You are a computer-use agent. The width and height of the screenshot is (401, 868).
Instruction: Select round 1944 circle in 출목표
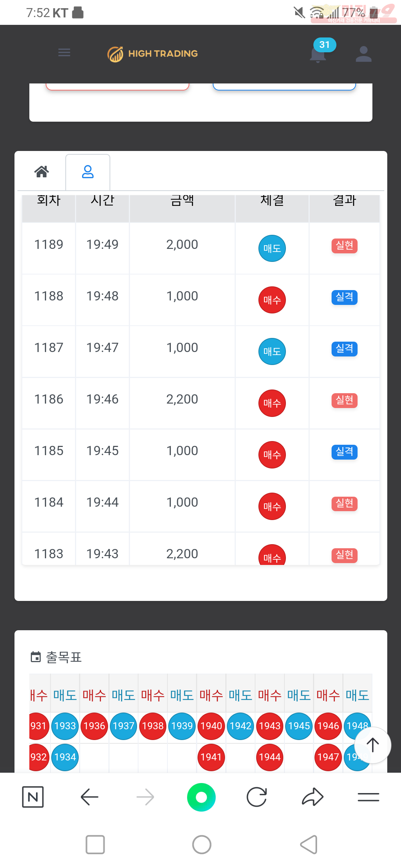(x=270, y=757)
